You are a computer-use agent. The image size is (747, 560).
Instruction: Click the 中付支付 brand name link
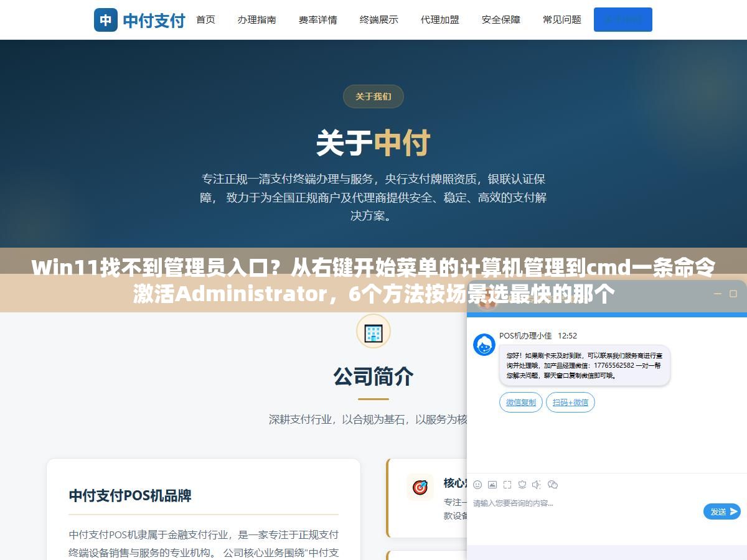154,21
